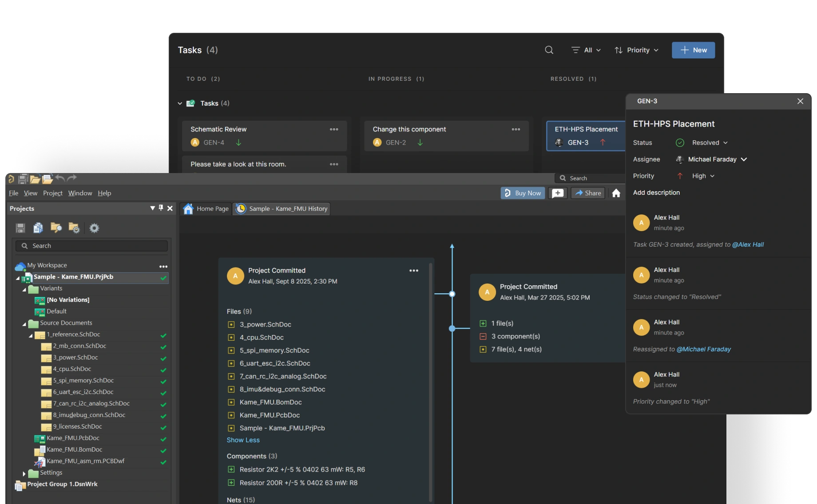Click the save icon in Projects toolbar
817x504 pixels.
(20, 228)
